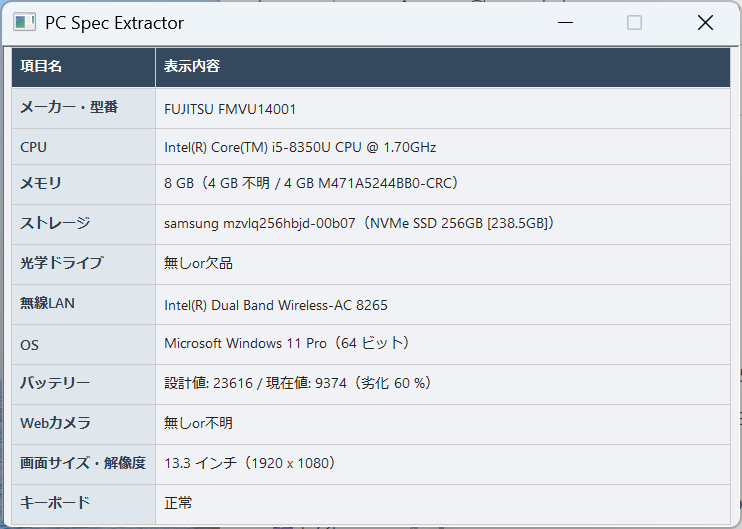This screenshot has width=742, height=529.
Task: Click the ストレージ row label
Action: (x=55, y=222)
